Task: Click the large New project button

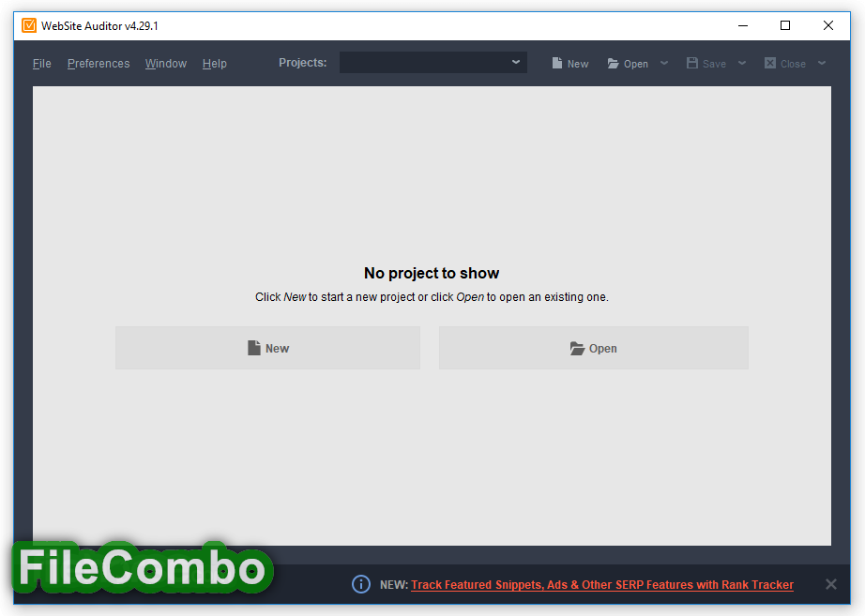Action: coord(267,348)
